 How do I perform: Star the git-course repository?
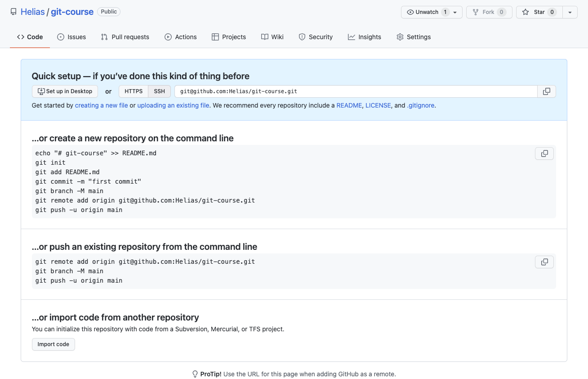pyautogui.click(x=539, y=12)
